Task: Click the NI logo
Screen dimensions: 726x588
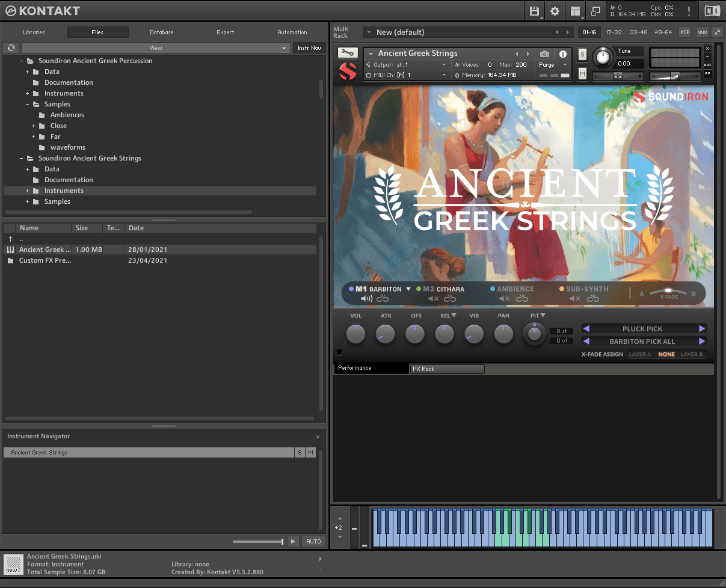Action: pyautogui.click(x=712, y=11)
